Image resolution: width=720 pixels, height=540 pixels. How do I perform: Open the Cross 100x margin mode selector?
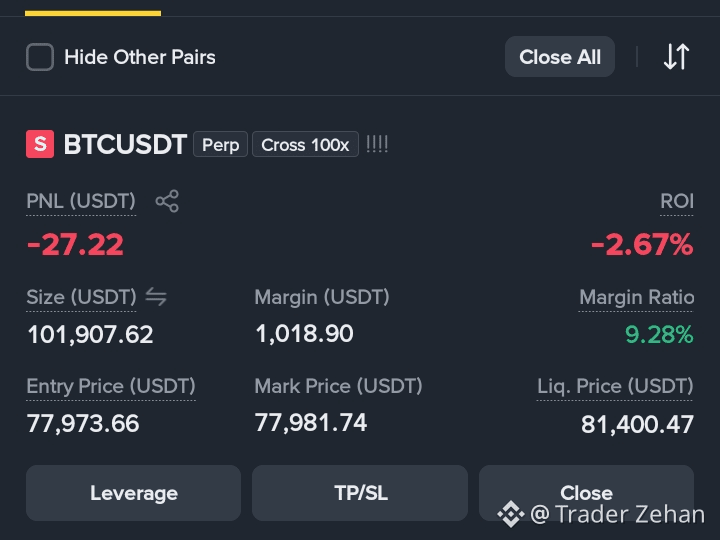click(x=305, y=145)
